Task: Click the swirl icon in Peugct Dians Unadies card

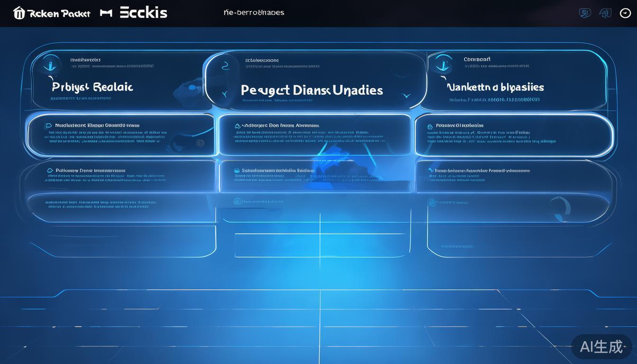Action: [x=225, y=67]
